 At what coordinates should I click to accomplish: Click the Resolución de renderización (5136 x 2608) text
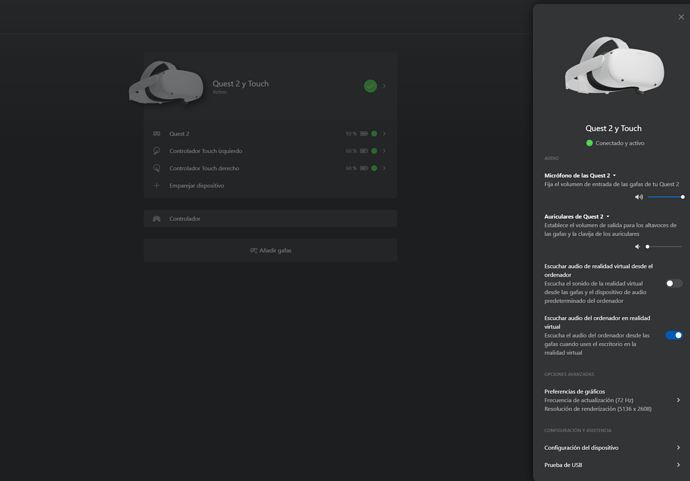pos(598,409)
